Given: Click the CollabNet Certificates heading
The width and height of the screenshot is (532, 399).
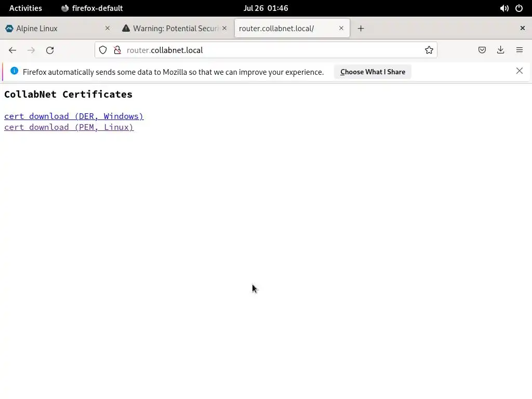Looking at the screenshot, I should [x=68, y=95].
